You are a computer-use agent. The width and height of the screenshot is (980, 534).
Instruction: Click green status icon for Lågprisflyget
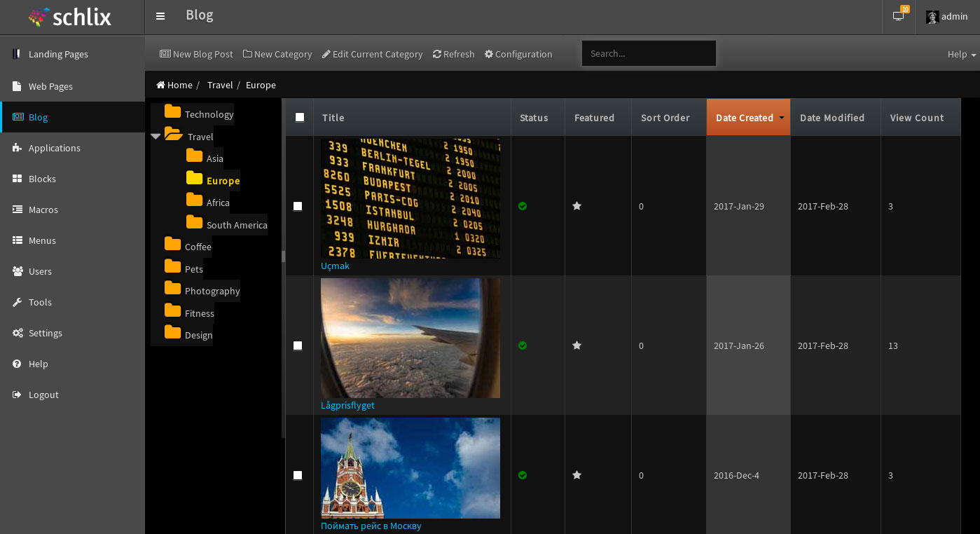(x=523, y=345)
